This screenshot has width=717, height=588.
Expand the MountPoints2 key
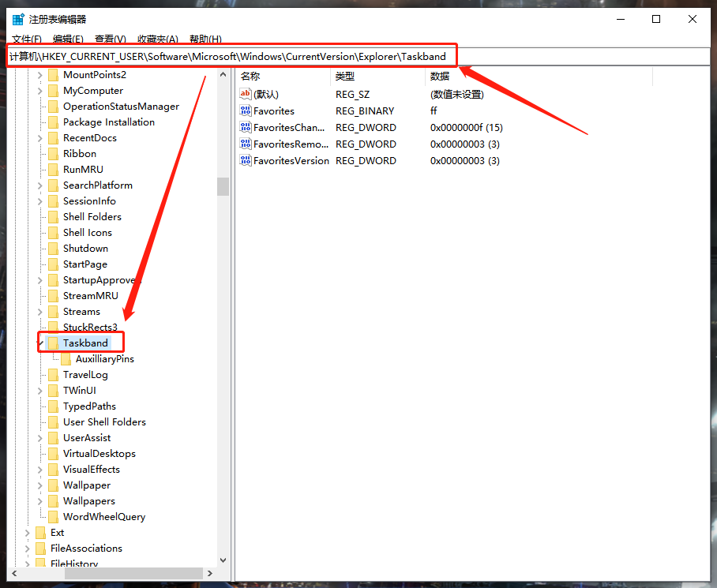pyautogui.click(x=40, y=74)
